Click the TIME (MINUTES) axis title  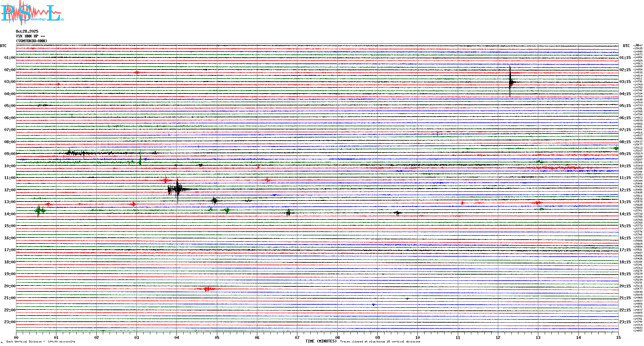(x=321, y=341)
